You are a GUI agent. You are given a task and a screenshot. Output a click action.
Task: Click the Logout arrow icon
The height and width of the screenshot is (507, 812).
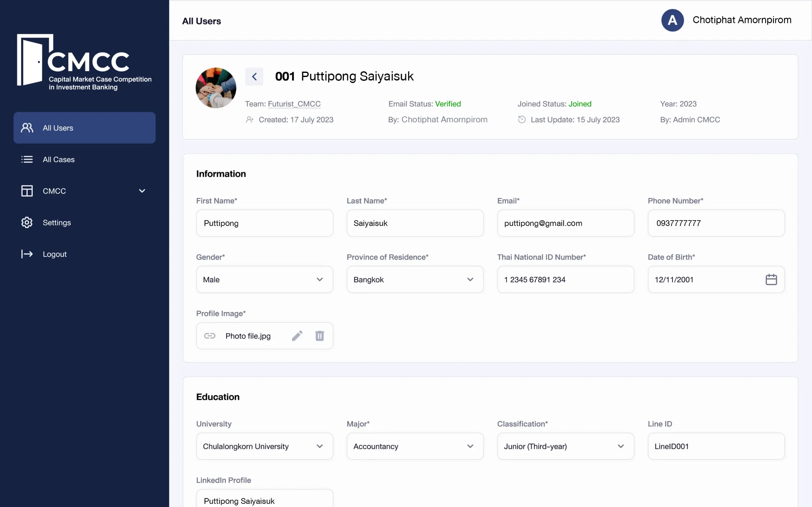[27, 254]
